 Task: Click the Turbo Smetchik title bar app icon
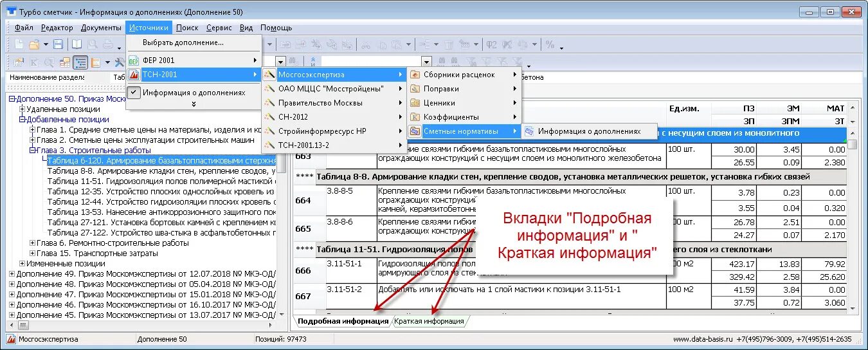click(x=10, y=12)
